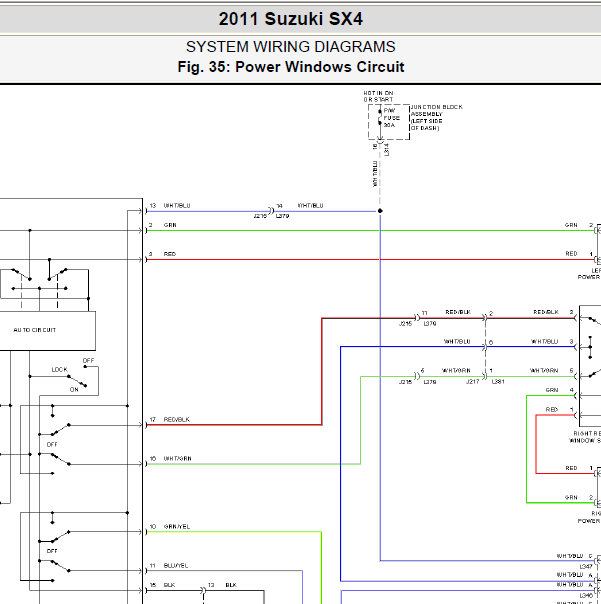Select the "SYSTEM WIRING DIAGRAMS" heading
Screen dimensions: 601x604
pos(290,47)
